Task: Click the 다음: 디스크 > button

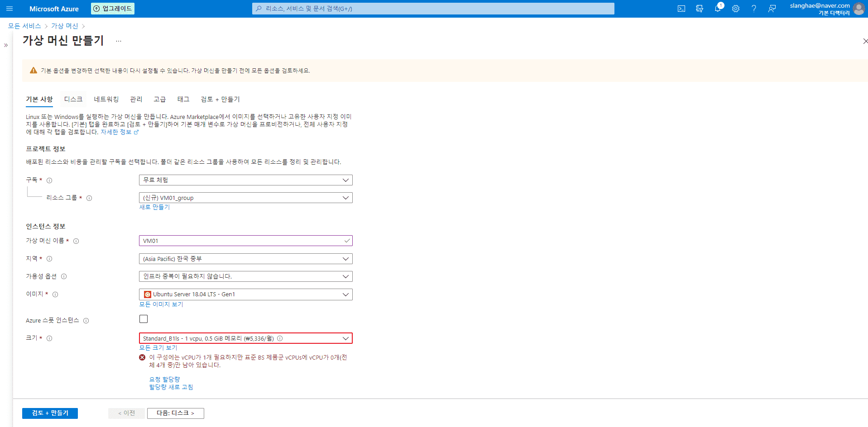Action: 175,413
